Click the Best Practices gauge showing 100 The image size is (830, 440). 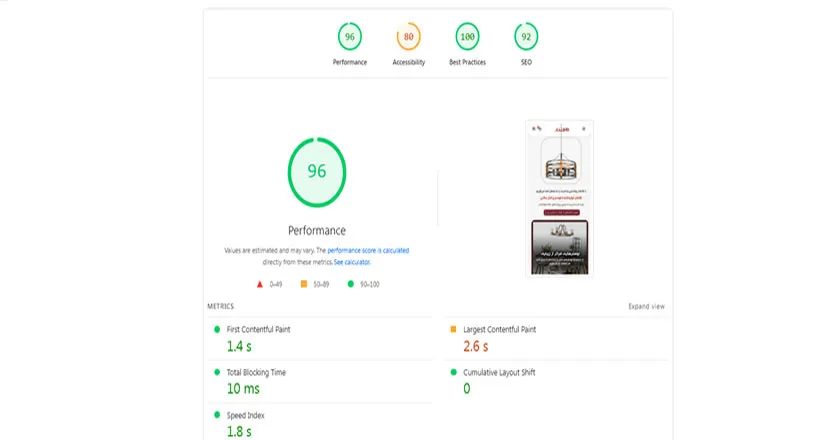coord(466,37)
